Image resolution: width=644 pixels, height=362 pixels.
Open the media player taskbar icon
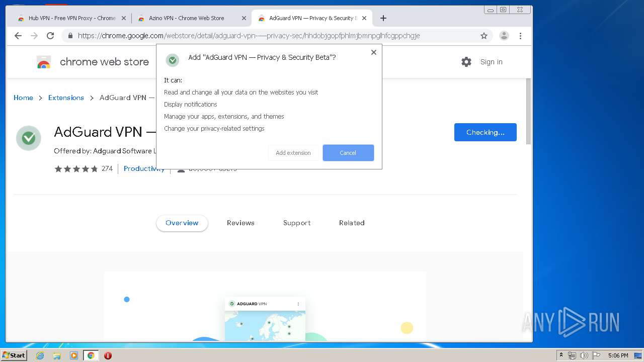point(74,355)
